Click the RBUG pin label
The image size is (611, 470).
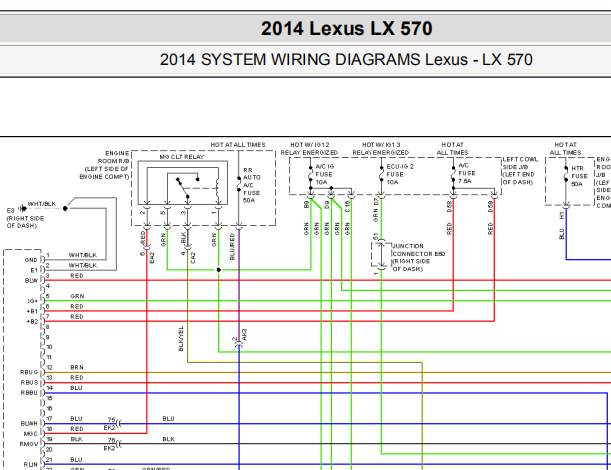[29, 372]
